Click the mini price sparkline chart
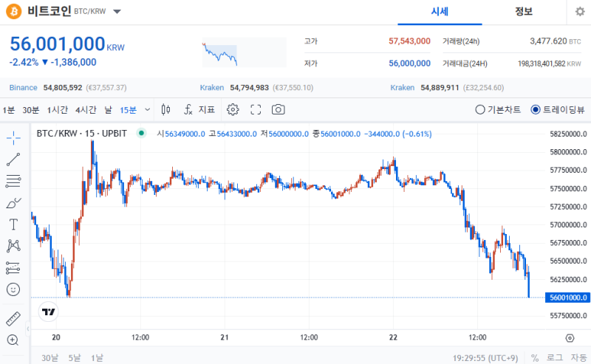The height and width of the screenshot is (364, 591). click(x=244, y=52)
